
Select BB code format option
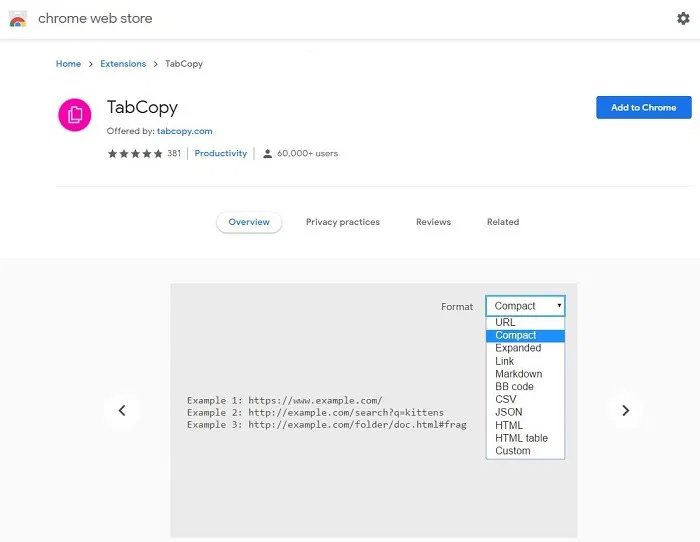[x=525, y=387]
